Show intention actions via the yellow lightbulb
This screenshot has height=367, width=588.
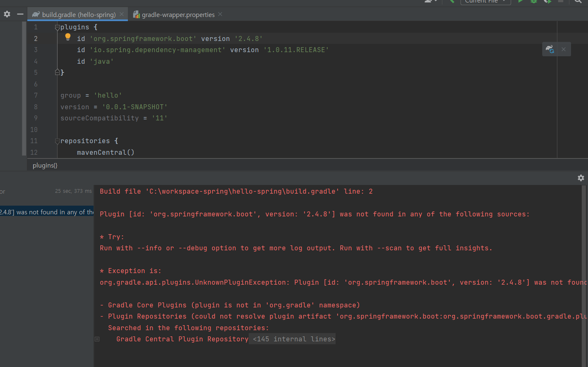(x=68, y=37)
